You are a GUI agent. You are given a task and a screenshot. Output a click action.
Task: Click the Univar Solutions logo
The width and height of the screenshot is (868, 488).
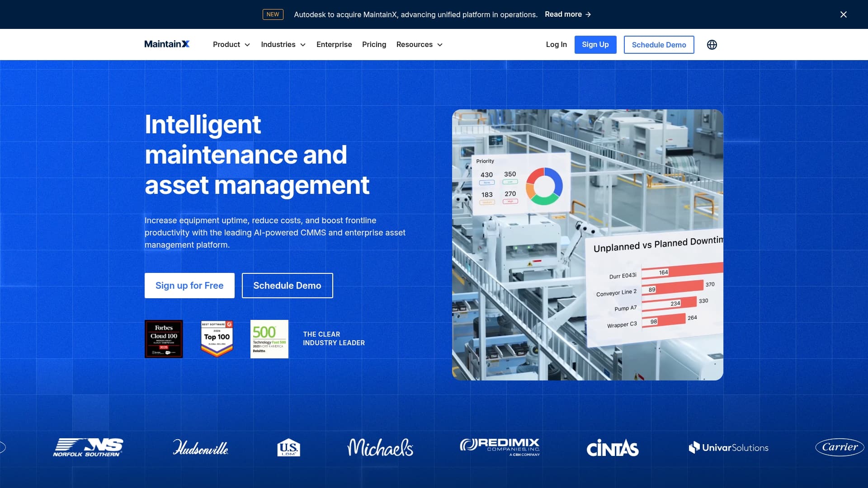[729, 447]
